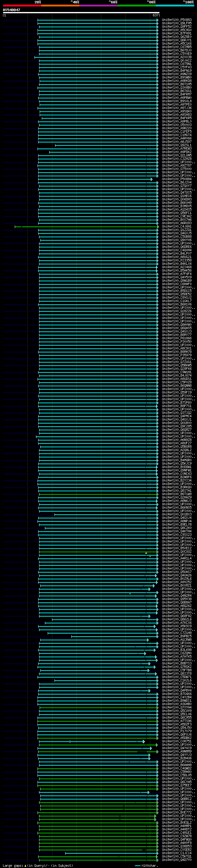Select hit label UniRef100_A2I468
The height and width of the screenshot is (868, 197).
[177, 267]
